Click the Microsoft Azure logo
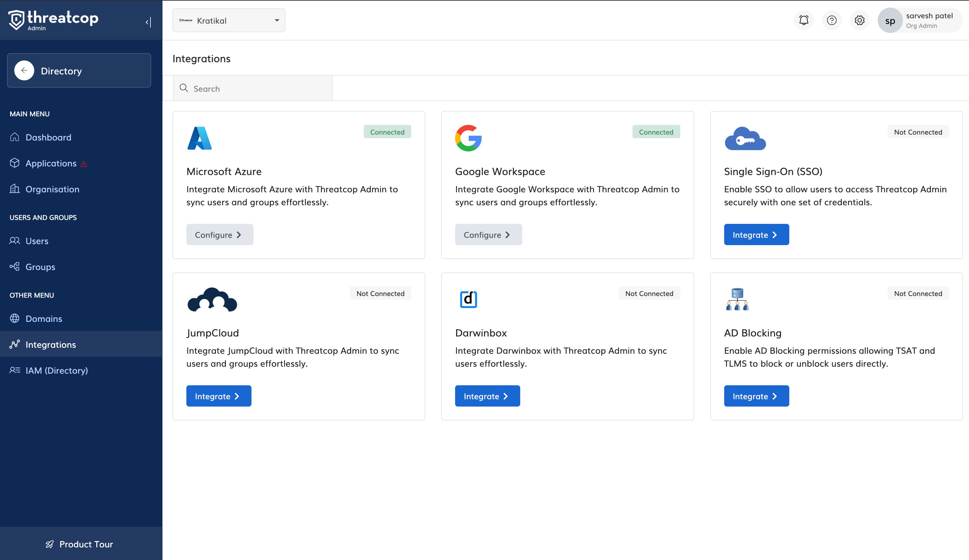The image size is (969, 560). (199, 138)
